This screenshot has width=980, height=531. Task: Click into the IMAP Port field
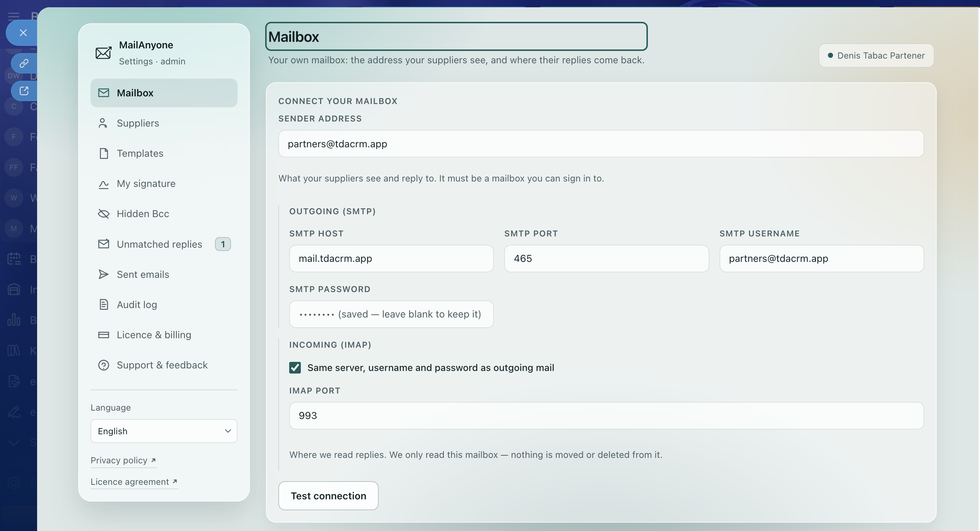pyautogui.click(x=606, y=416)
